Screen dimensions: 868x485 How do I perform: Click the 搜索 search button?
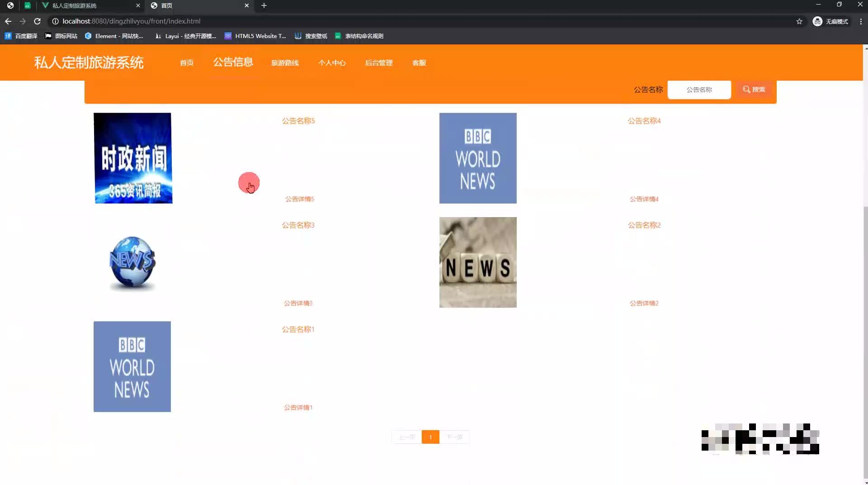click(x=754, y=90)
